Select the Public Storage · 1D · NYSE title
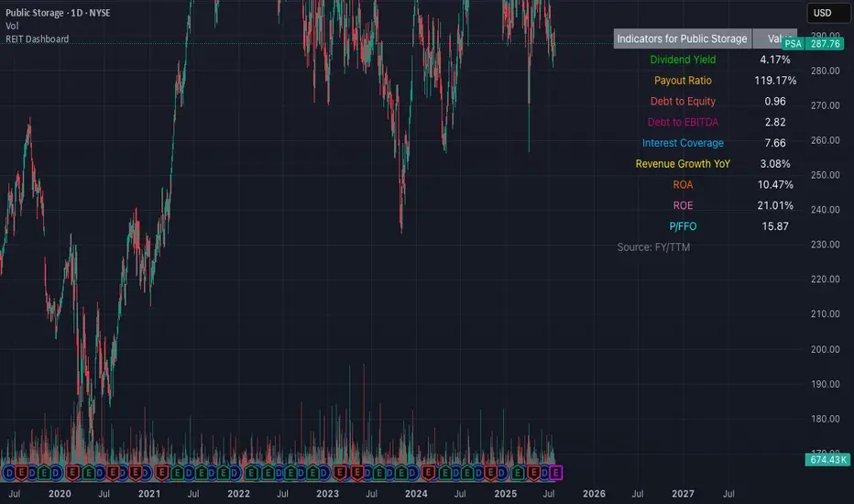 [x=58, y=13]
